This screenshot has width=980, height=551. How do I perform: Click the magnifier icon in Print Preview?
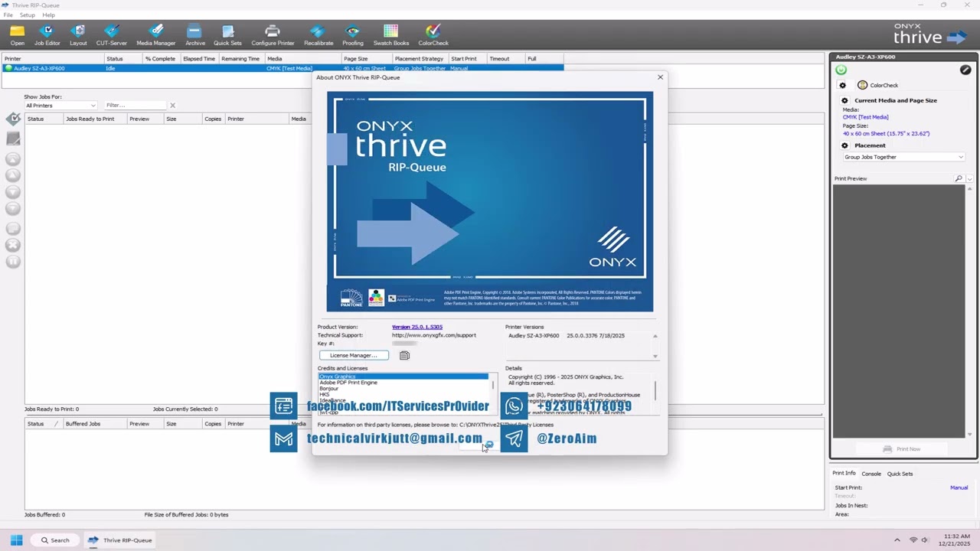point(958,178)
